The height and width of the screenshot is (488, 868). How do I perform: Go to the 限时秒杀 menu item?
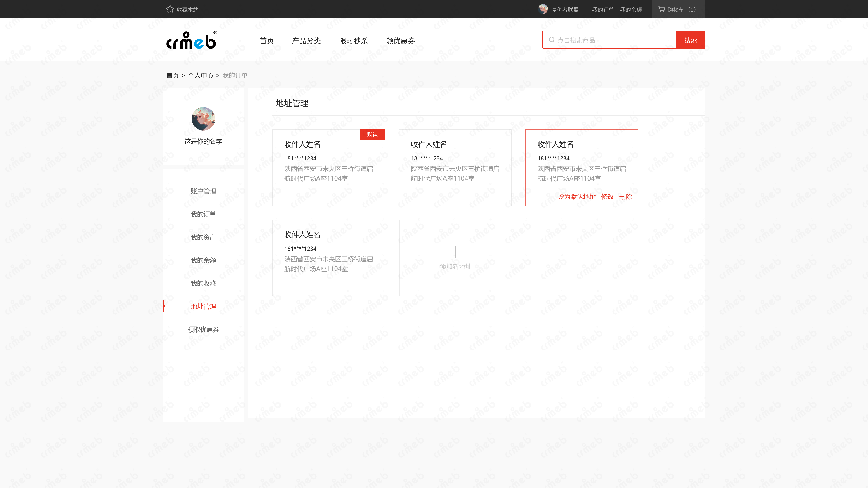[353, 41]
